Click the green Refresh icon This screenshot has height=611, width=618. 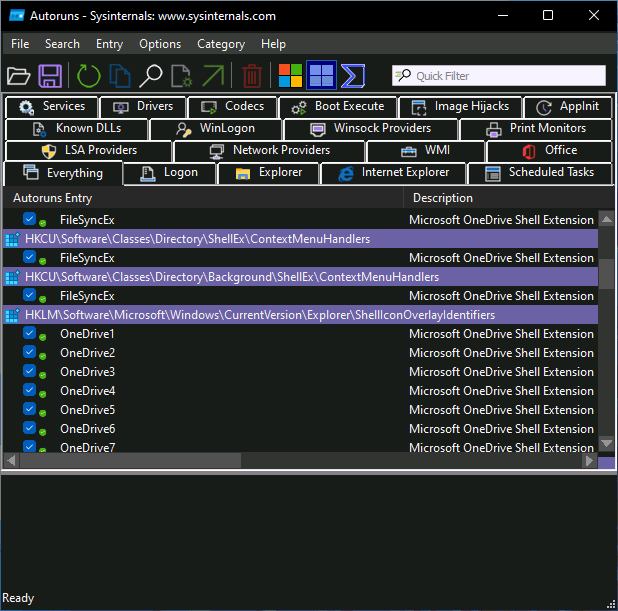coord(88,75)
